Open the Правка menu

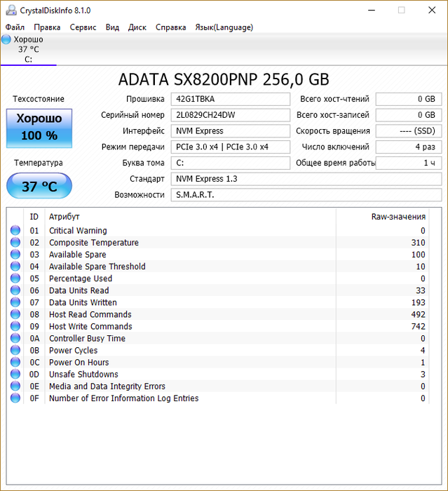point(47,27)
